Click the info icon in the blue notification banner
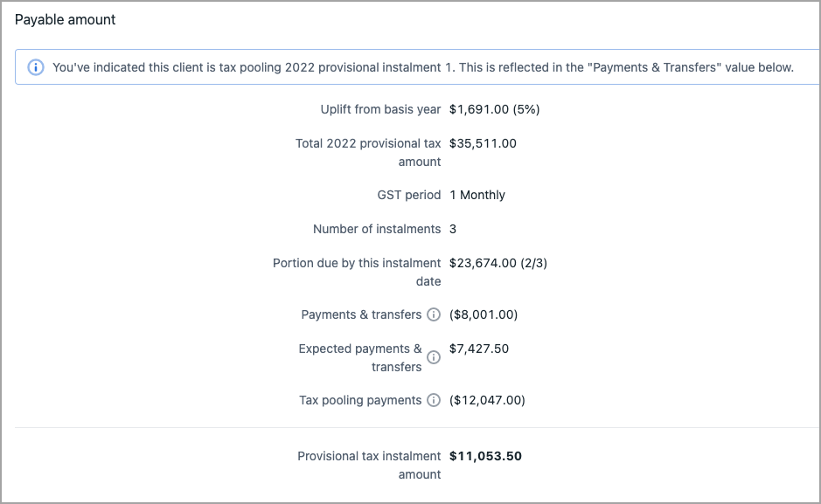Viewport: 821px width, 504px height. 36,67
